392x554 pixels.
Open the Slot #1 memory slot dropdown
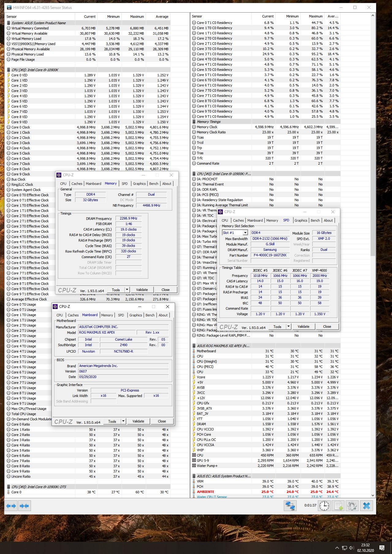point(245,233)
